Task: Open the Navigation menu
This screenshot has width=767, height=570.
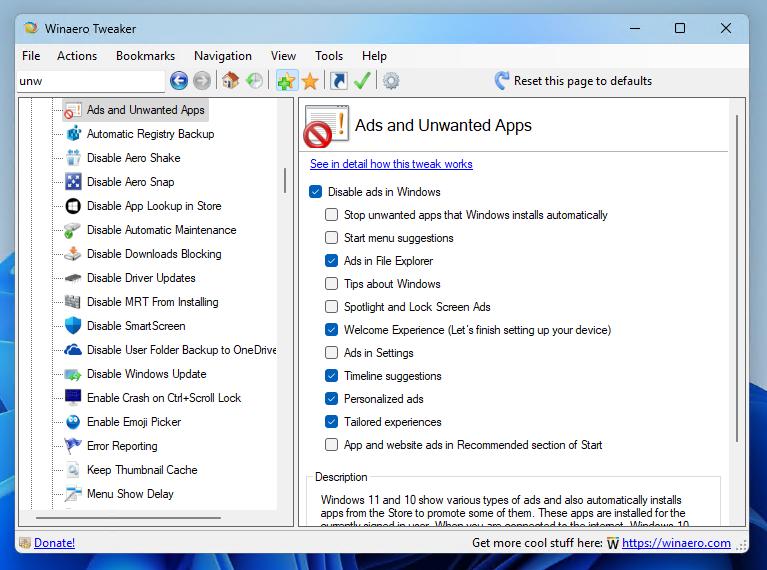Action: click(x=223, y=56)
